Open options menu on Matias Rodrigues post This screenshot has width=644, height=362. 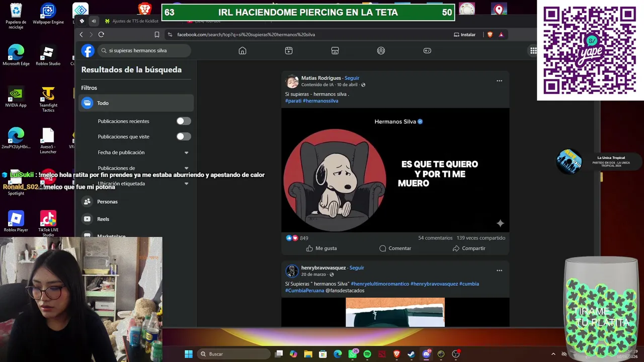tap(499, 81)
